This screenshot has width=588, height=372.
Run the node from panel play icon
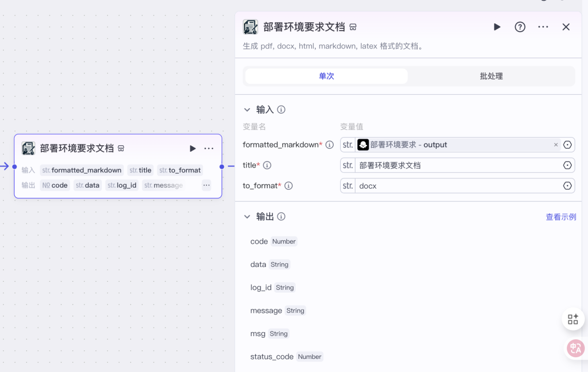coord(497,27)
